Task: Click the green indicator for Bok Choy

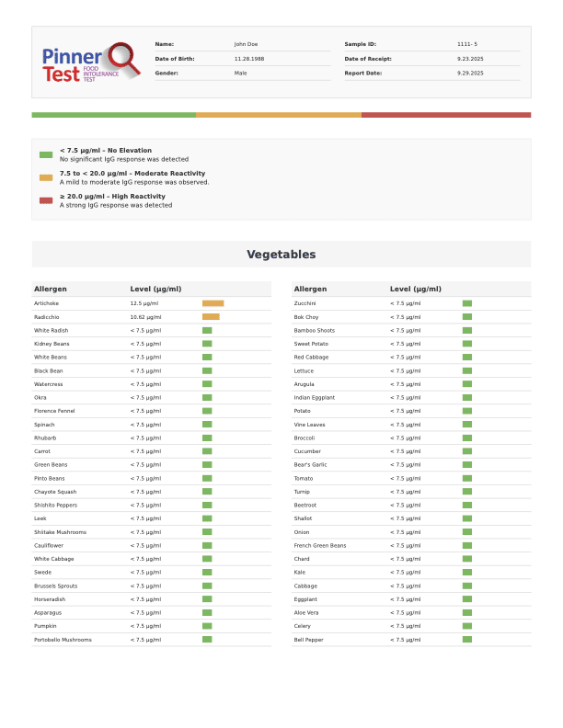Action: point(467,317)
